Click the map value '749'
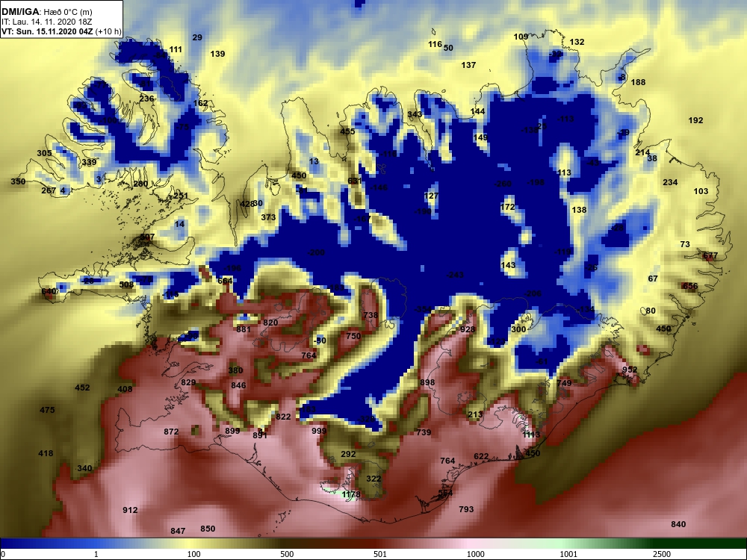Screen dimensions: 747x560 (564, 383)
